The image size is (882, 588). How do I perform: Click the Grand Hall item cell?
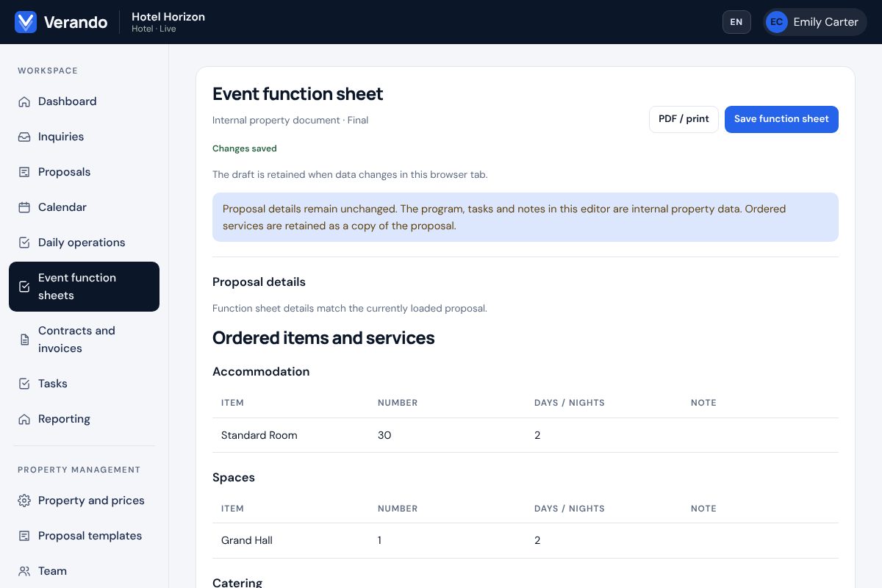coord(247,540)
